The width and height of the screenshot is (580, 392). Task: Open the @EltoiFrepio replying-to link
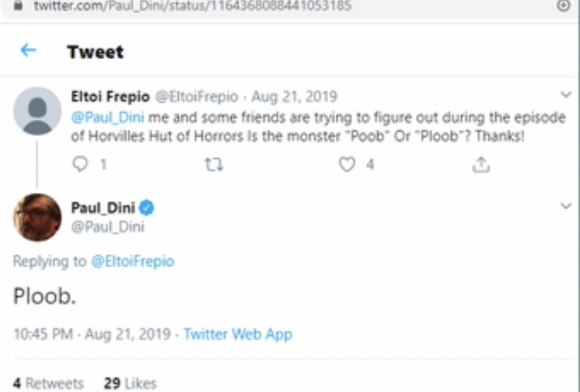[133, 261]
